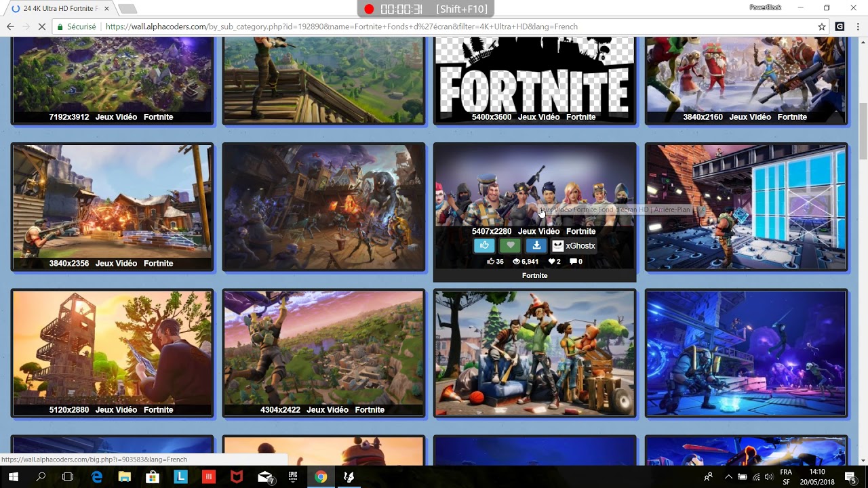Click the 5407x2280 resolution label
This screenshot has width=868, height=488.
tap(492, 232)
